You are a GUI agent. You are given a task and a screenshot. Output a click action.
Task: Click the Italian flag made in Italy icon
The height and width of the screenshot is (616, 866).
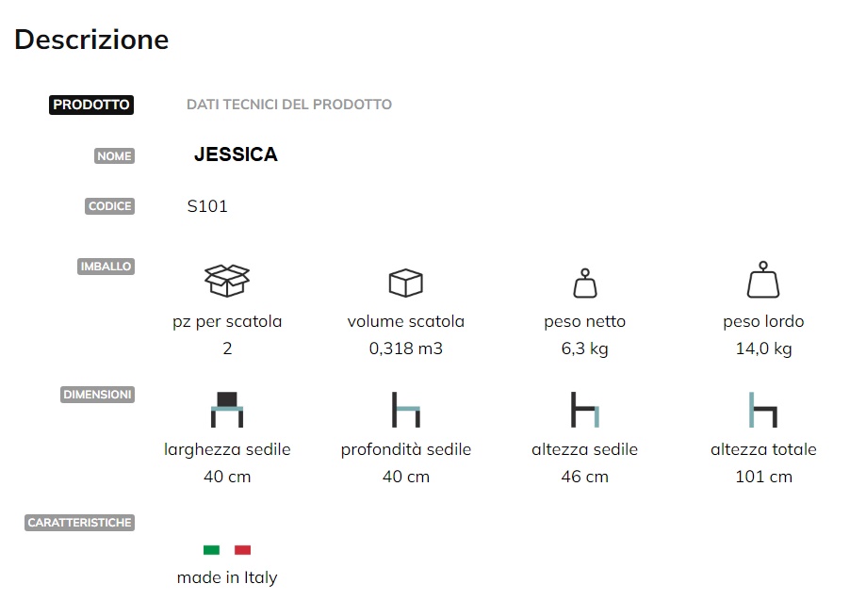tap(227, 550)
